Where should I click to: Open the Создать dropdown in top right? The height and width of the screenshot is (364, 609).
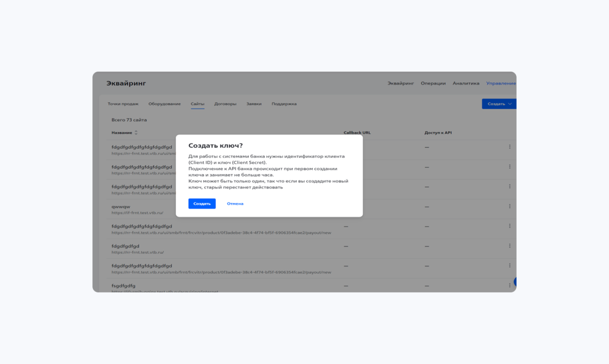tap(499, 104)
